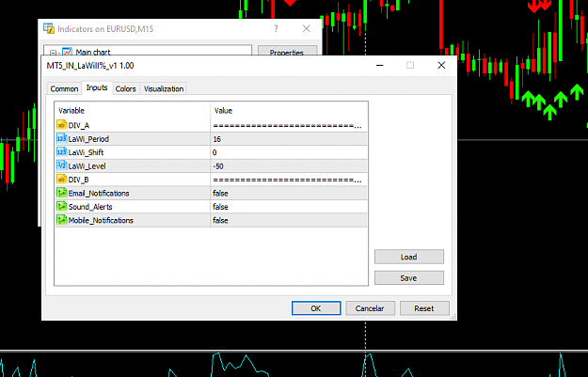Select LaWi_Shift value 0
This screenshot has width=588, height=377.
click(215, 152)
